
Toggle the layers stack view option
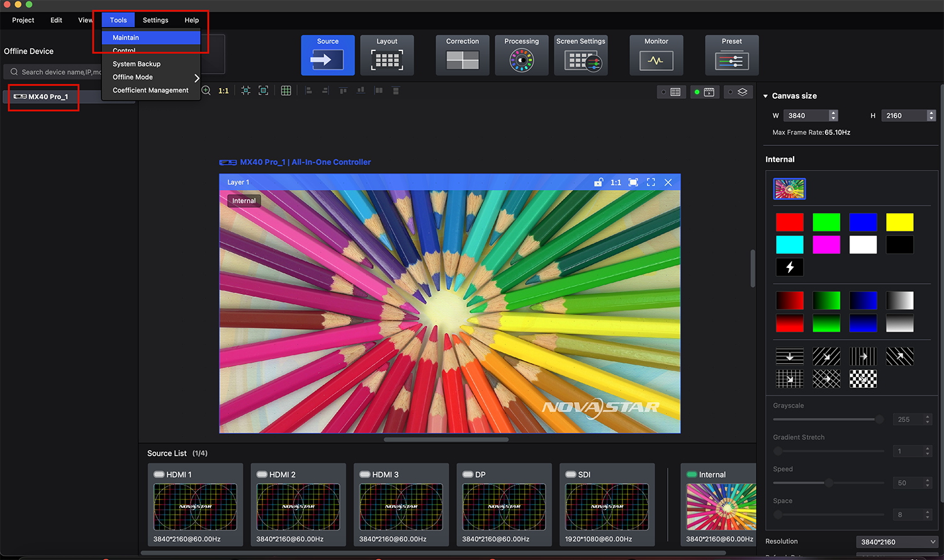742,92
